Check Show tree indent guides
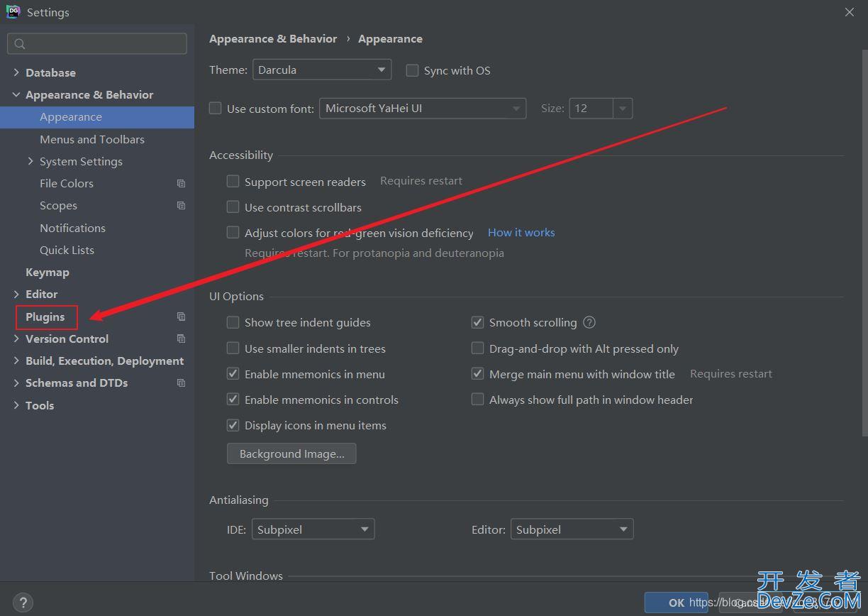The width and height of the screenshot is (868, 616). tap(233, 322)
